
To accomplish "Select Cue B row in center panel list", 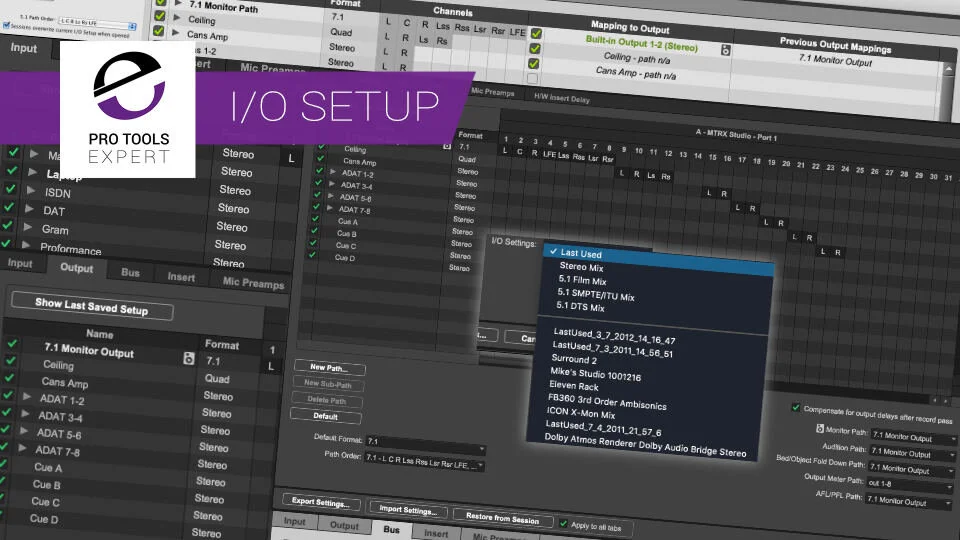I will pos(346,233).
